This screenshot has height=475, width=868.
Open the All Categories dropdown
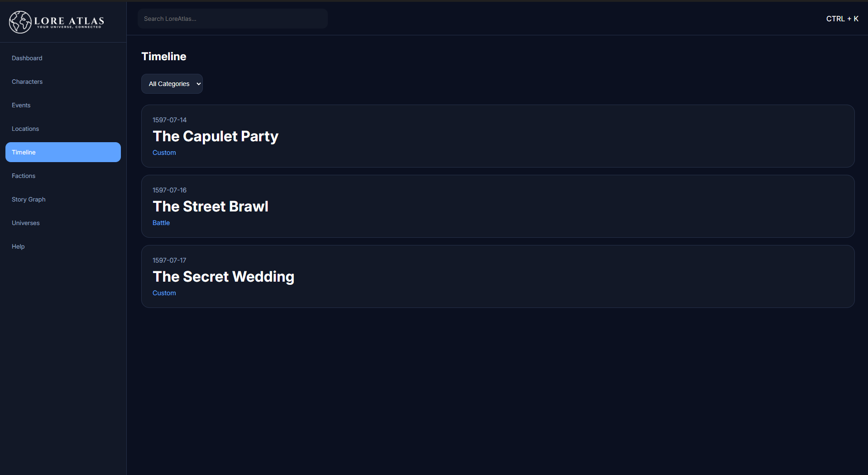click(x=172, y=84)
